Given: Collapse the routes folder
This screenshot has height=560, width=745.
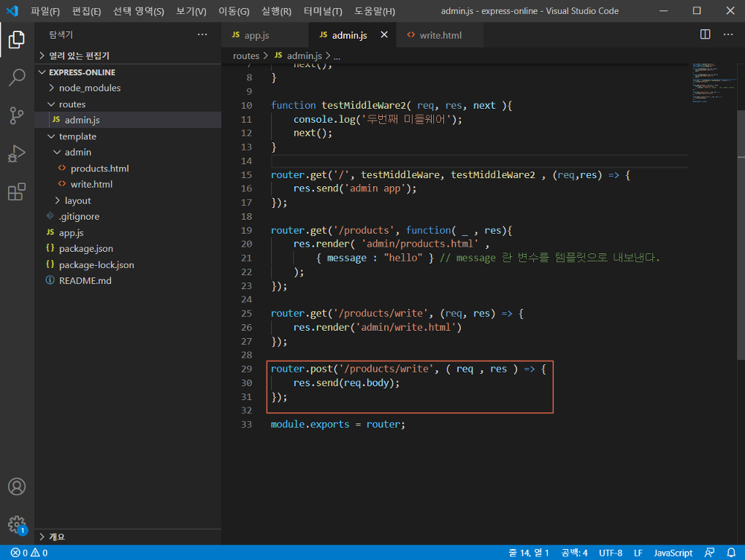Looking at the screenshot, I should tap(129, 104).
